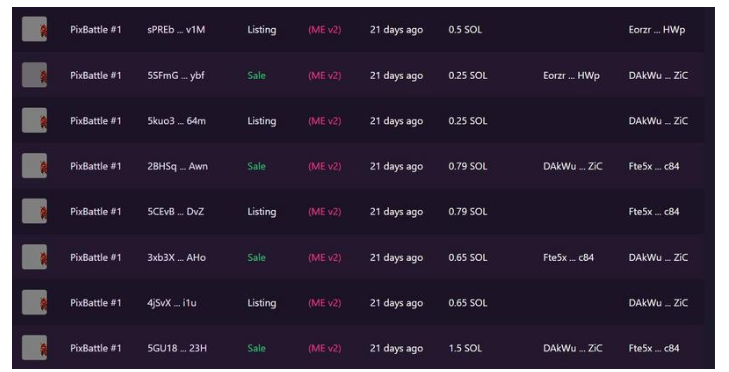Open transaction sPREb ... v1M
Viewport: 729px width, 372px height.
pos(176,30)
